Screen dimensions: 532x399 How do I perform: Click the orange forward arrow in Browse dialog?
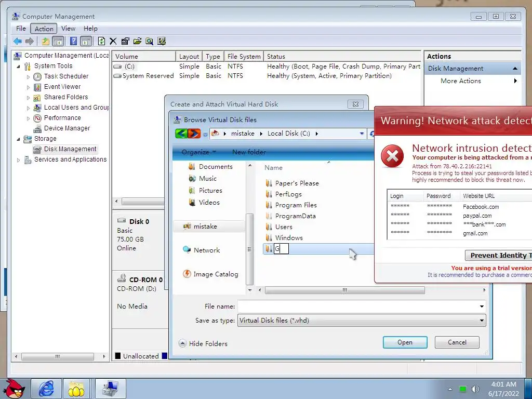[194, 134]
